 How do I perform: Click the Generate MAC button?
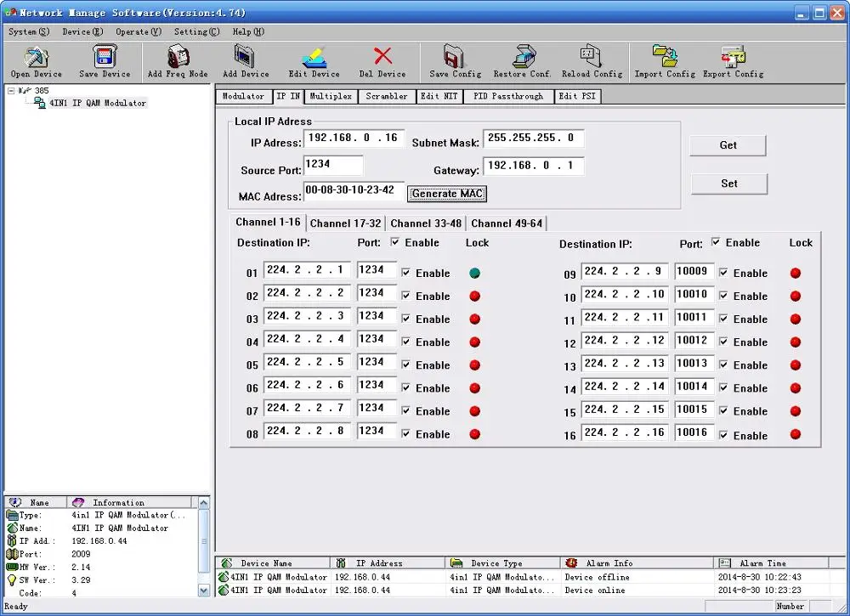tap(447, 194)
